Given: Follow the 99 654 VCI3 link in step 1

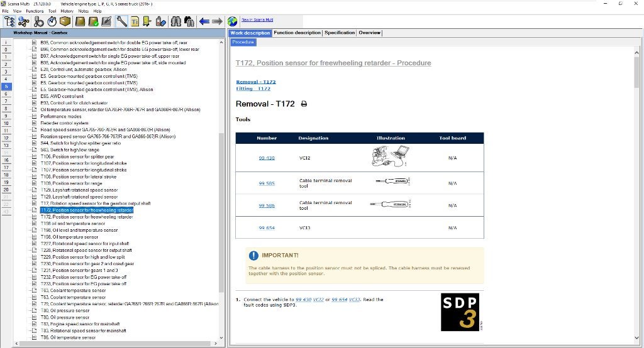Looking at the screenshot, I should tap(346, 300).
